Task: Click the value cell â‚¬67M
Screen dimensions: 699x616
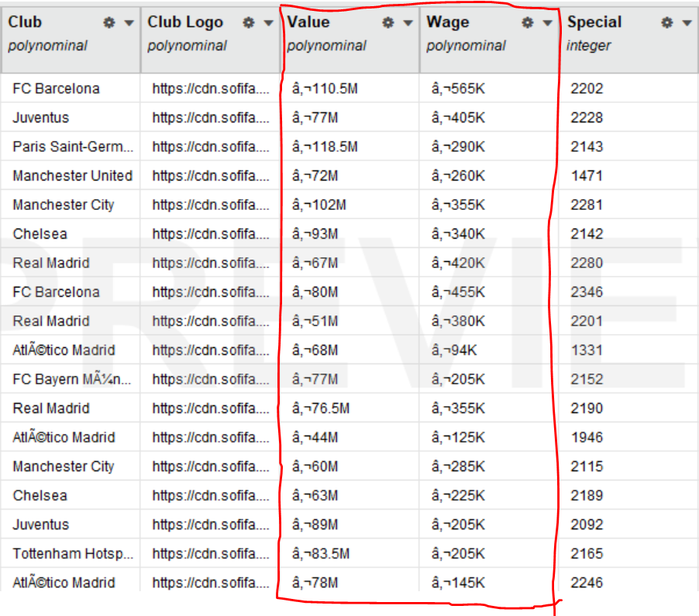Action: 315,263
